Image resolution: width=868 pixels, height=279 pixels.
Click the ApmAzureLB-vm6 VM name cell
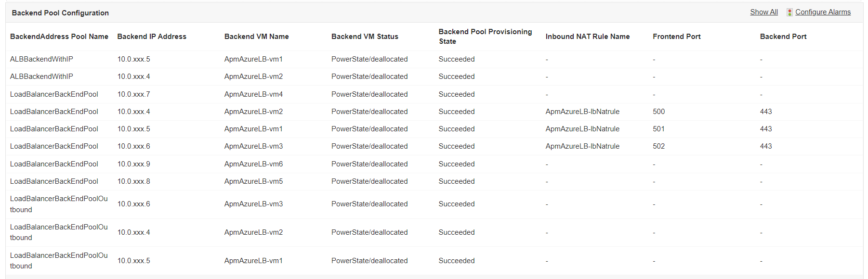[x=253, y=164]
